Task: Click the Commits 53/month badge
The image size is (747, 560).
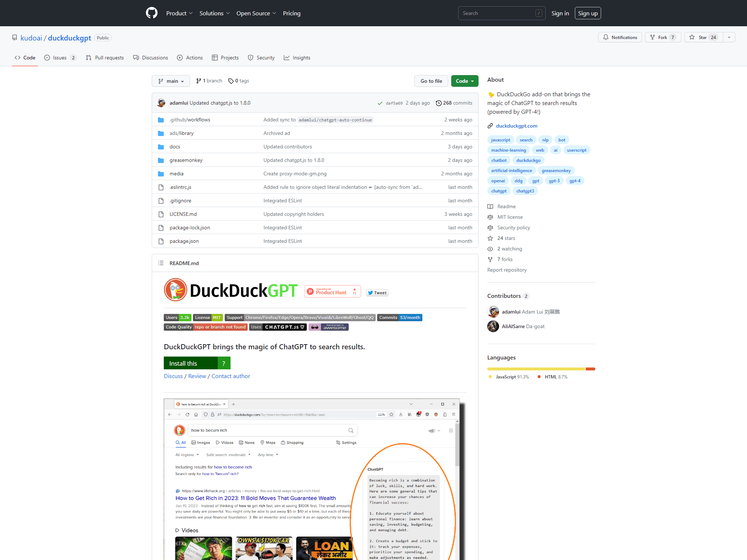Action: [x=400, y=318]
